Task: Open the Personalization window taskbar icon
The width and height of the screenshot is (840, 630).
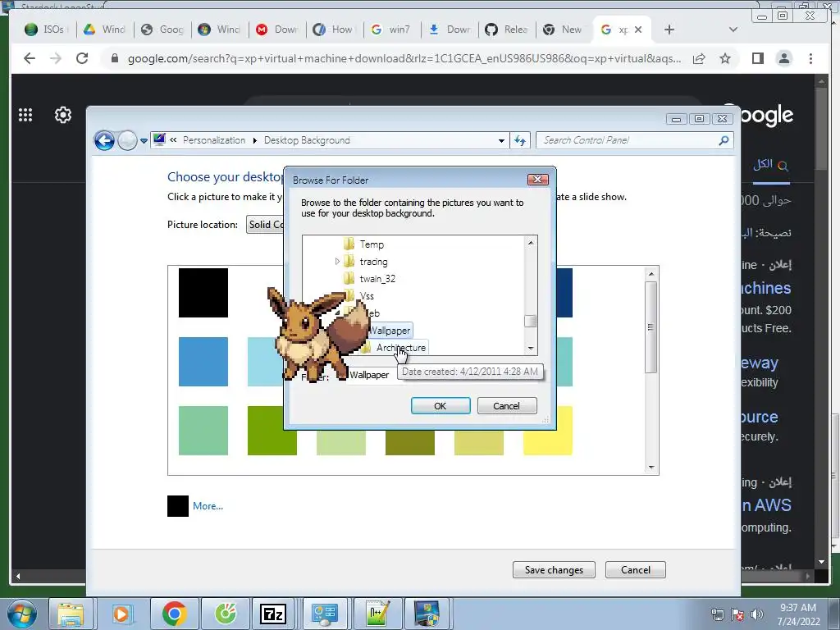Action: pyautogui.click(x=427, y=614)
